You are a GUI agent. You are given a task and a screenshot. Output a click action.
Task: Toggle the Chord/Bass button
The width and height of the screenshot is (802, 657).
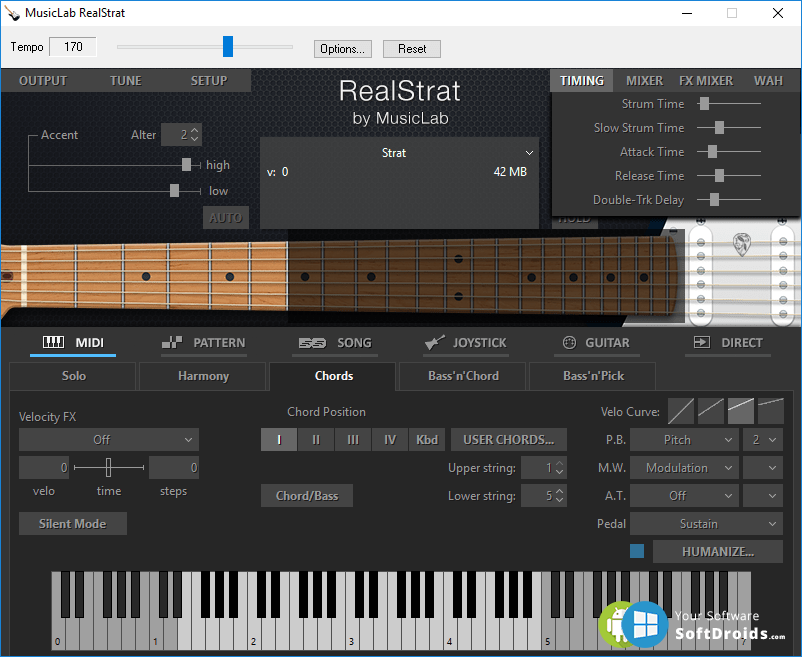point(307,495)
